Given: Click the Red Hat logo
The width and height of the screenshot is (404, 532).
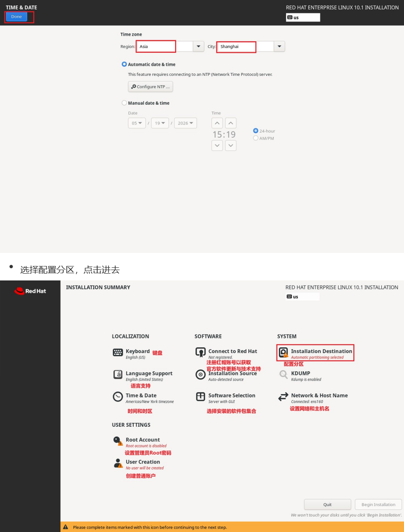Looking at the screenshot, I should [30, 291].
